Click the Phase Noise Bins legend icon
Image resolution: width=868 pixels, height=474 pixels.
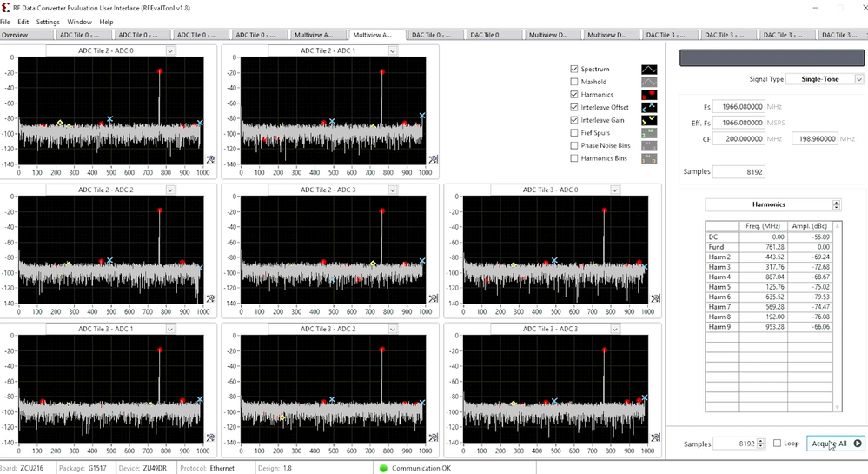click(x=649, y=146)
